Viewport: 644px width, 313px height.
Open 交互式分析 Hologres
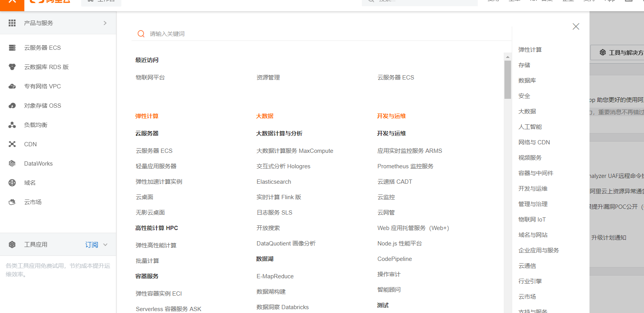point(283,166)
